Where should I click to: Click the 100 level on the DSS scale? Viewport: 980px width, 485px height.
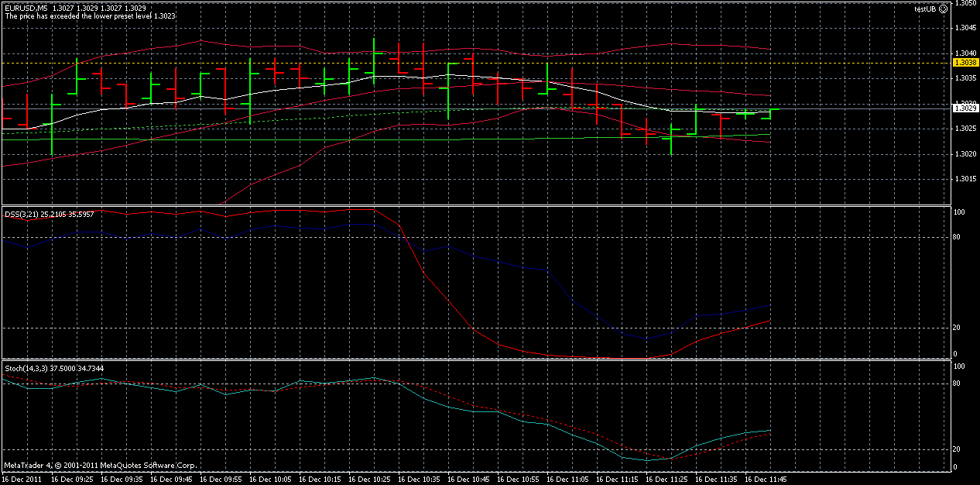958,212
